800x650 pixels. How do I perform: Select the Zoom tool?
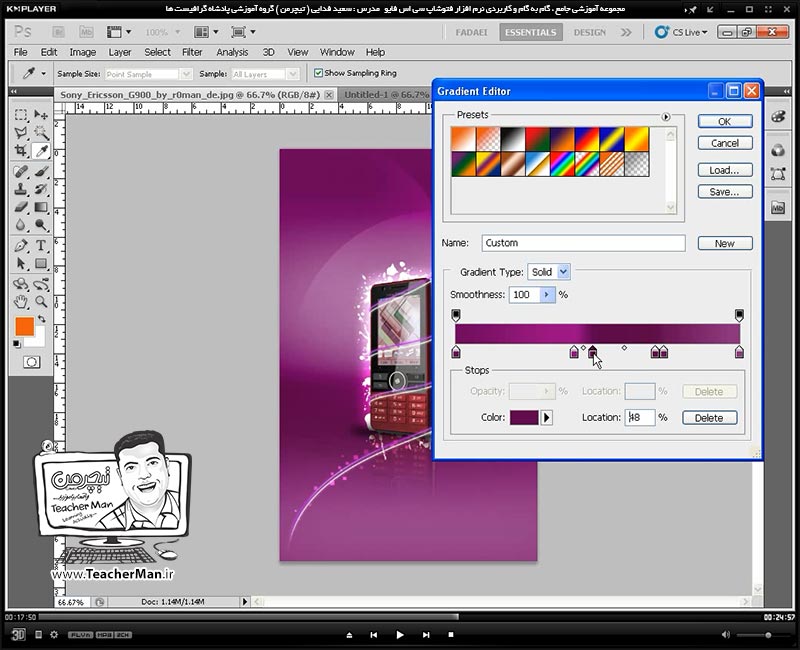(x=41, y=302)
